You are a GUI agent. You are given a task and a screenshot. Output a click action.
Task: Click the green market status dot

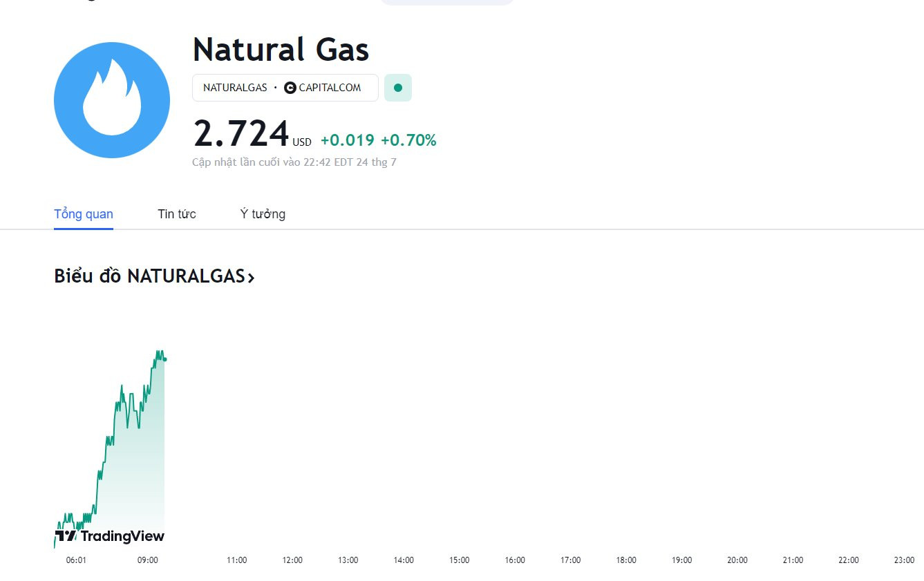(397, 88)
